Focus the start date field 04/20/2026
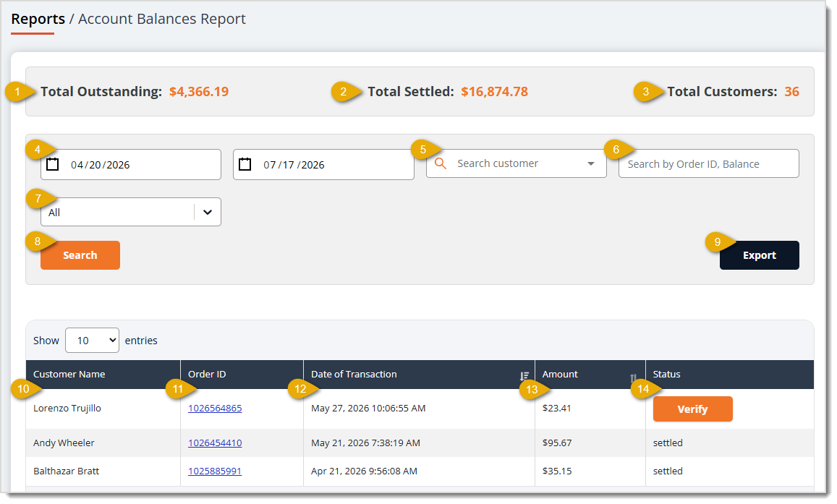Screen dimensions: 837x504 pyautogui.click(x=131, y=164)
